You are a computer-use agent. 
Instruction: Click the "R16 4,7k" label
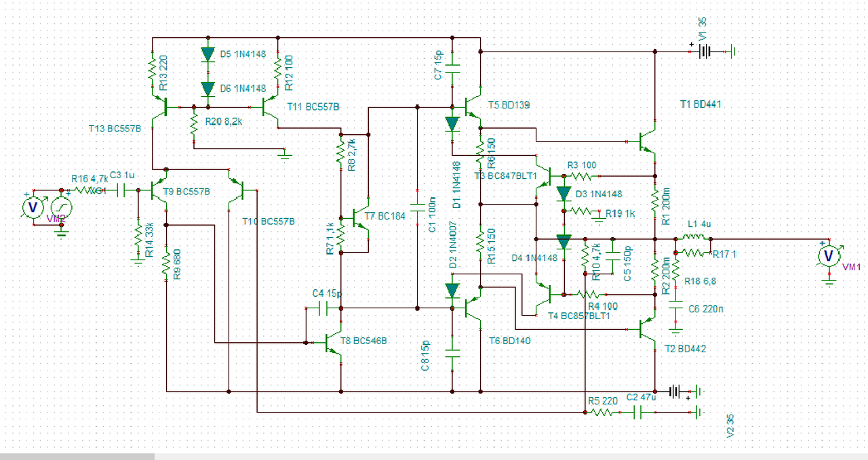(90, 179)
